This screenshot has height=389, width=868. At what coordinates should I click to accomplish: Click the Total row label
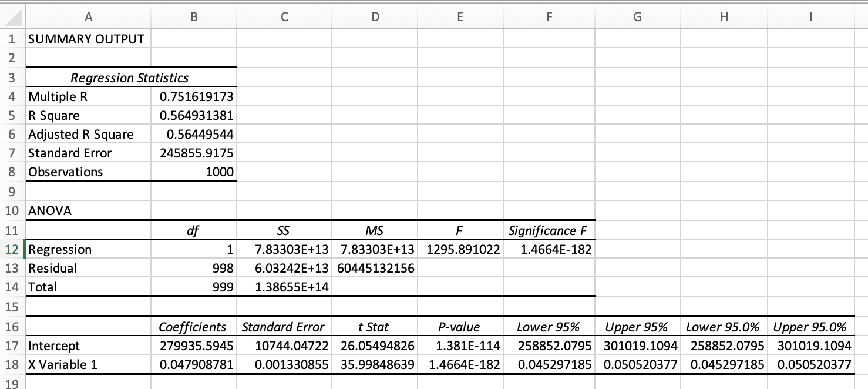(88, 287)
